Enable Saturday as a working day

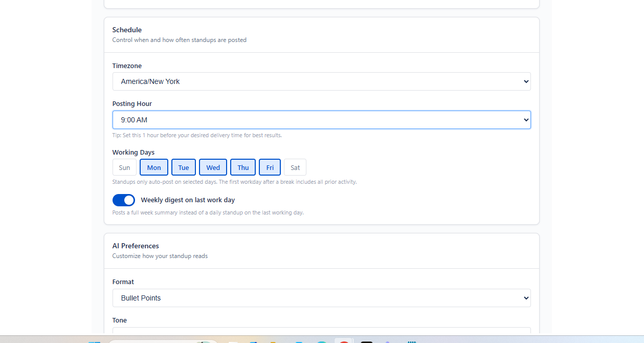click(295, 167)
